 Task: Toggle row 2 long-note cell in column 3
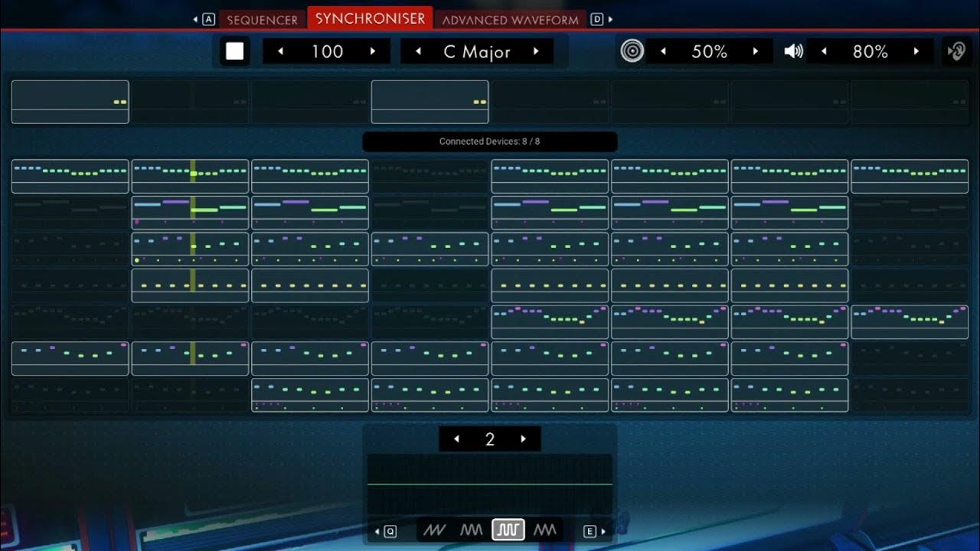tap(310, 213)
